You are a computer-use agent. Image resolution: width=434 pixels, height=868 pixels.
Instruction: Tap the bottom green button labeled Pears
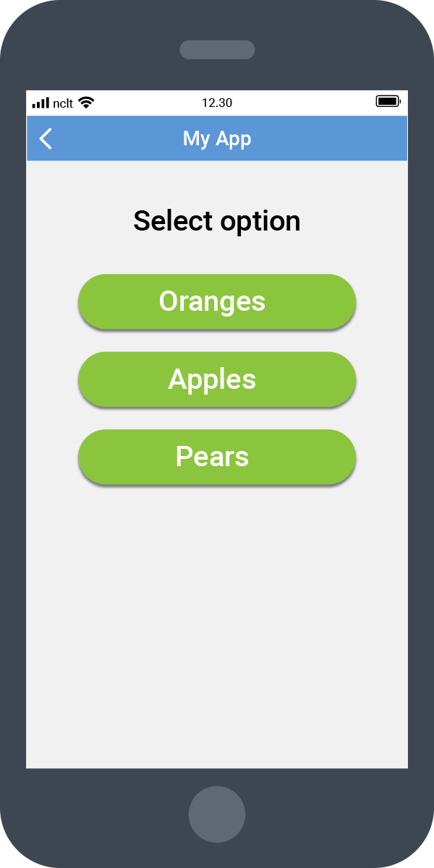[x=217, y=456]
